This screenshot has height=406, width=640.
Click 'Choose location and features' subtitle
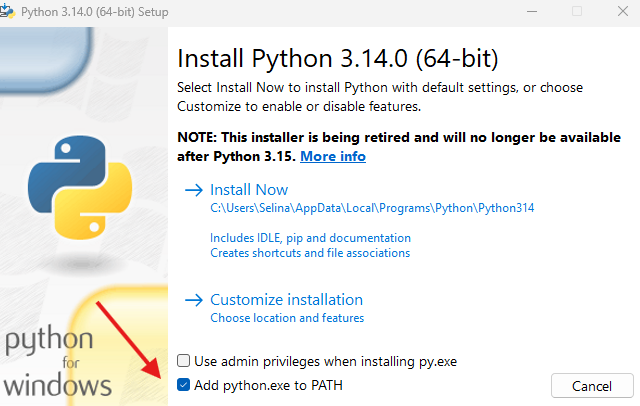[x=287, y=318]
